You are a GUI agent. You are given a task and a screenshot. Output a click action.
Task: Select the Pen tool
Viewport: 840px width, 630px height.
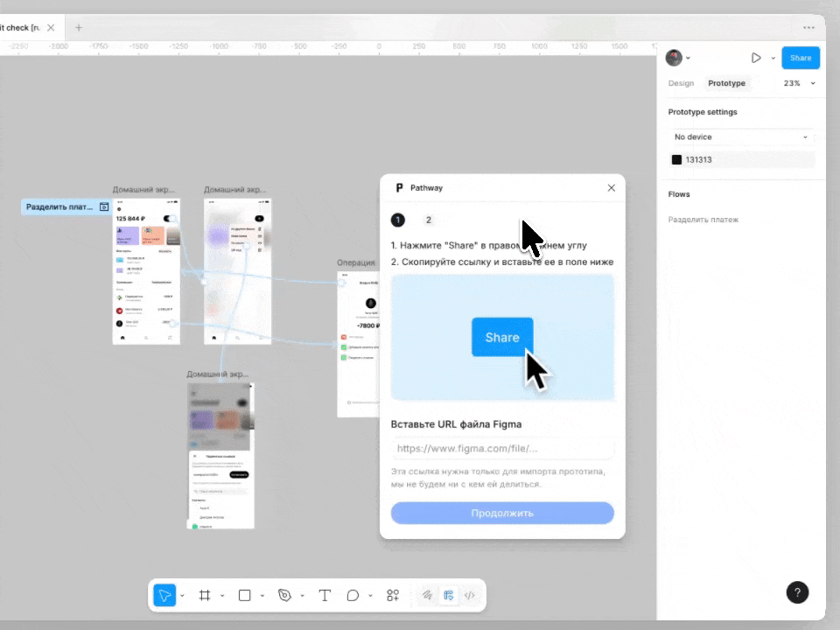click(284, 596)
